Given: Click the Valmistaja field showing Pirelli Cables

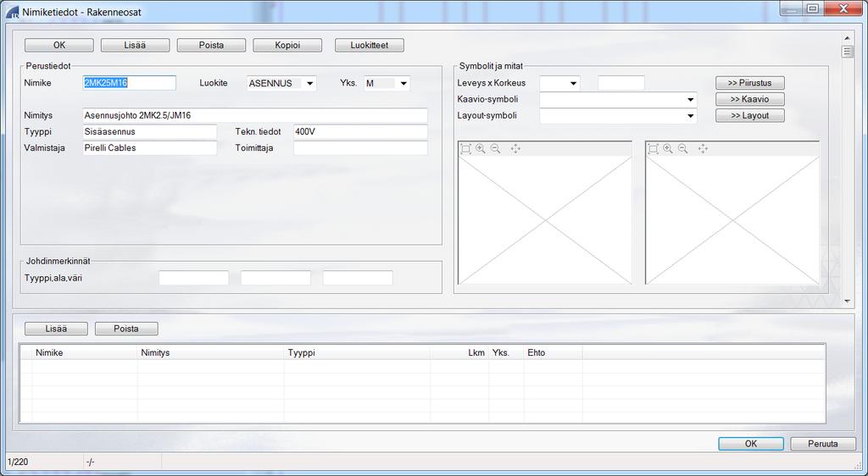Looking at the screenshot, I should pyautogui.click(x=150, y=148).
